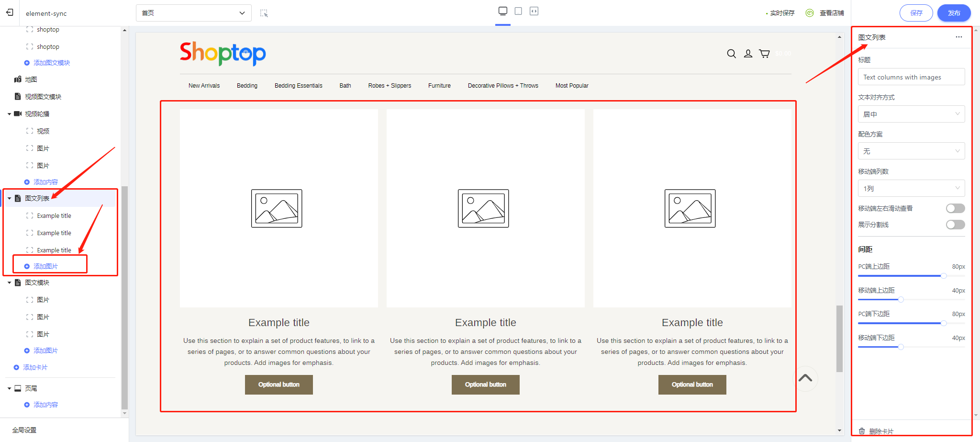Open Bedding Essentials nav item
Viewport: 980px width, 442px height.
[x=298, y=86]
